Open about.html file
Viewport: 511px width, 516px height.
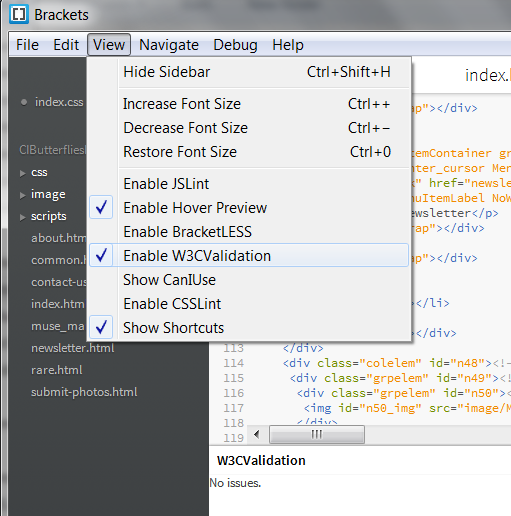58,238
